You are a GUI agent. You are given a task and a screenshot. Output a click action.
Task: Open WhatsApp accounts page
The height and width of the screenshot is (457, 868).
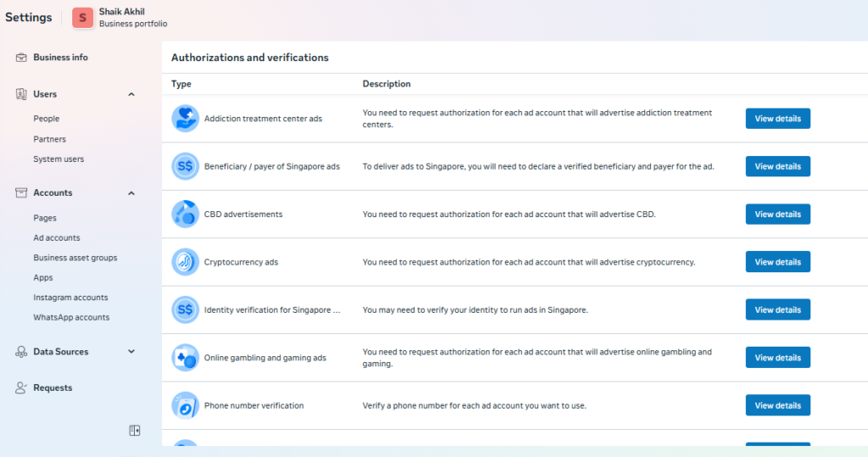click(x=71, y=318)
